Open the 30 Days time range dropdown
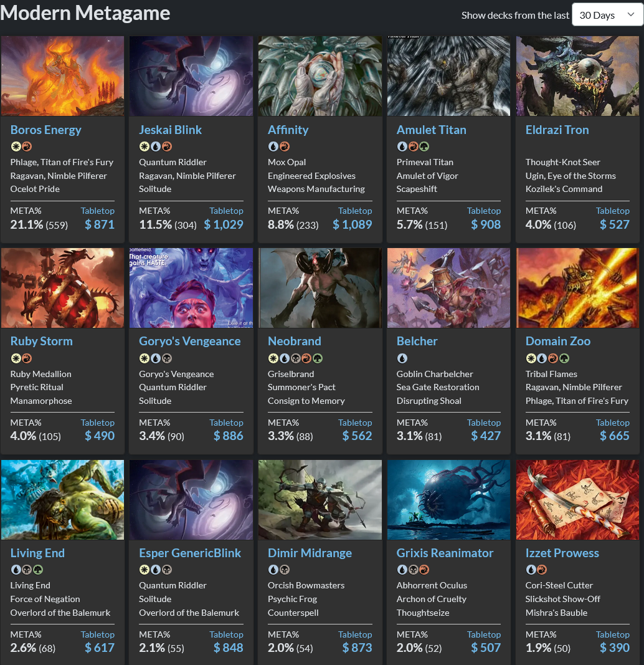The width and height of the screenshot is (644, 665). (607, 15)
